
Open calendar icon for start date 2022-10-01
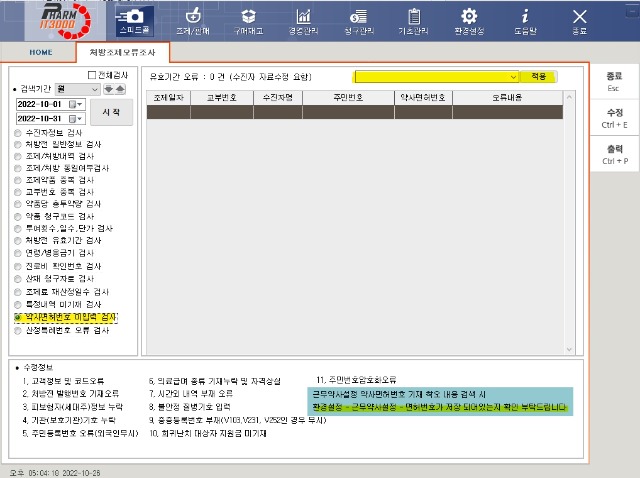click(x=76, y=104)
